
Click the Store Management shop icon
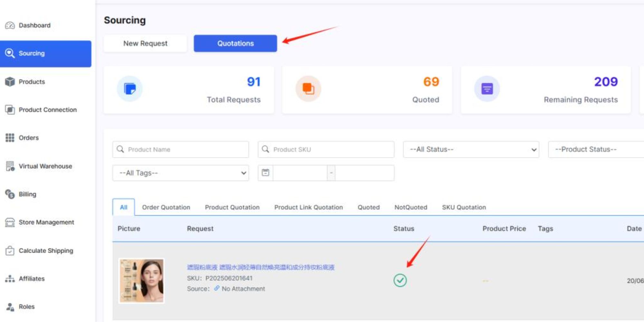pos(10,222)
